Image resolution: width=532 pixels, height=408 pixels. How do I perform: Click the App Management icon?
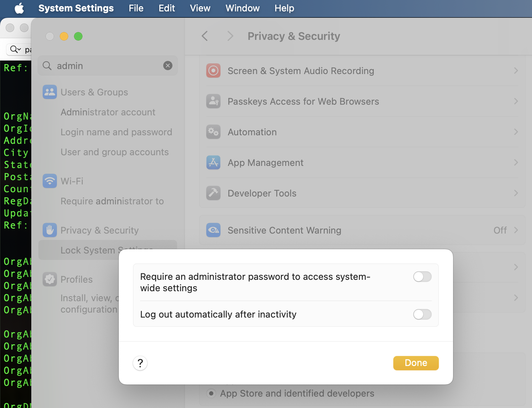click(x=213, y=163)
